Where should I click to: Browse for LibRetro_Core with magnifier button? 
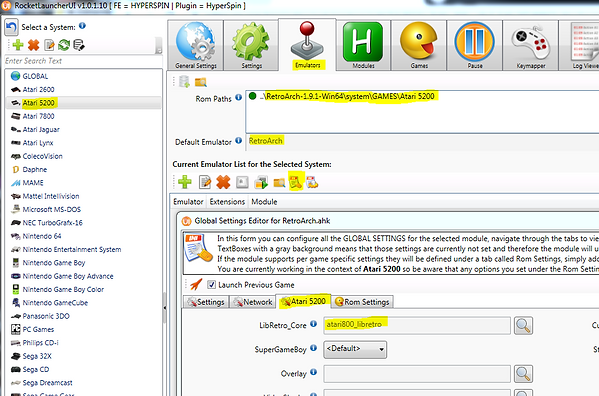point(523,326)
